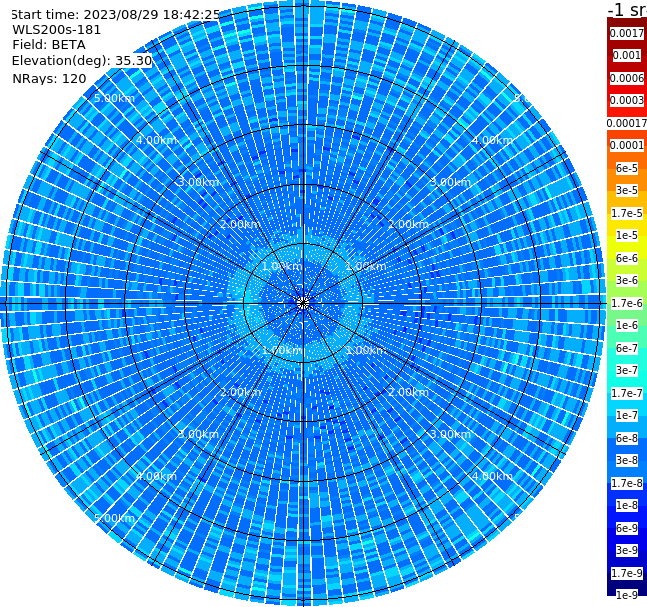
Task: Select the WLS200s-181 instrument label
Action: coord(57,30)
